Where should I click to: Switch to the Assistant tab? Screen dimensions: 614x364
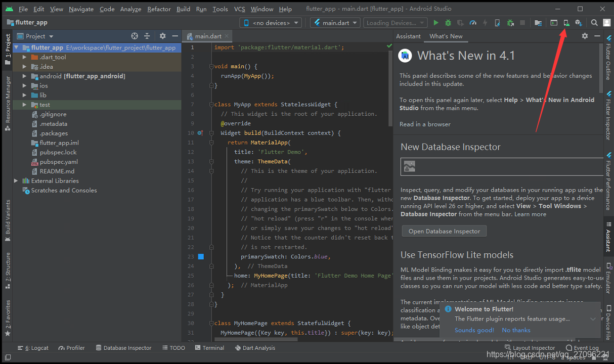408,36
